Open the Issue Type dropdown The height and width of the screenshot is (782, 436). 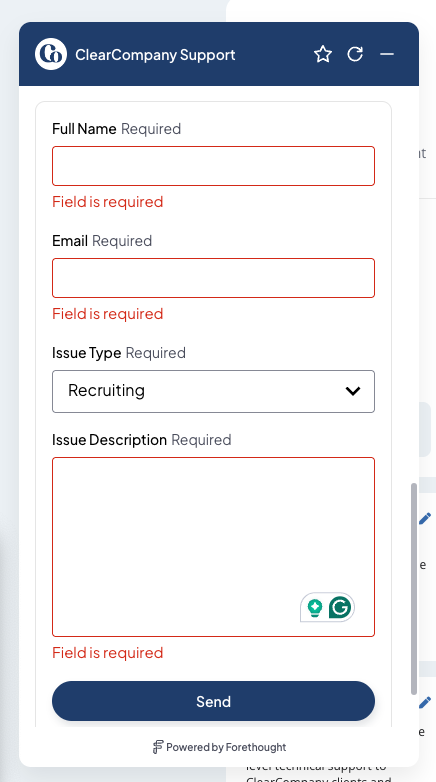pos(214,391)
